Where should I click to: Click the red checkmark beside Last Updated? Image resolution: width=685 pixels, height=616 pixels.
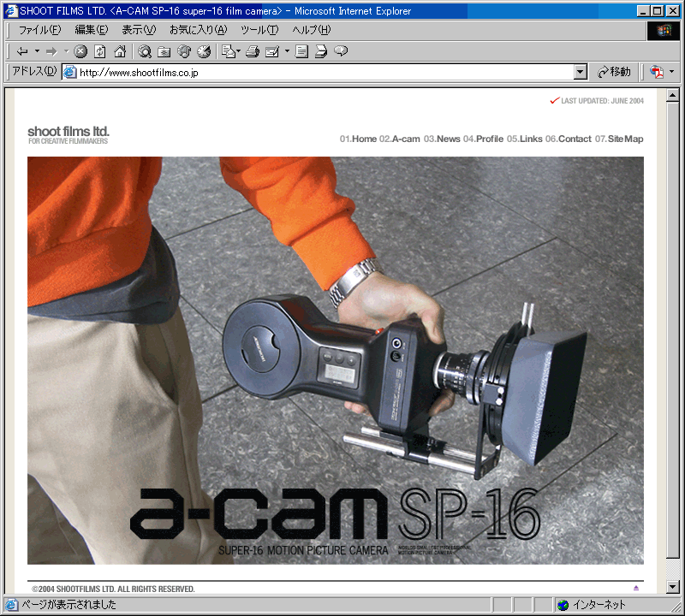click(x=555, y=100)
